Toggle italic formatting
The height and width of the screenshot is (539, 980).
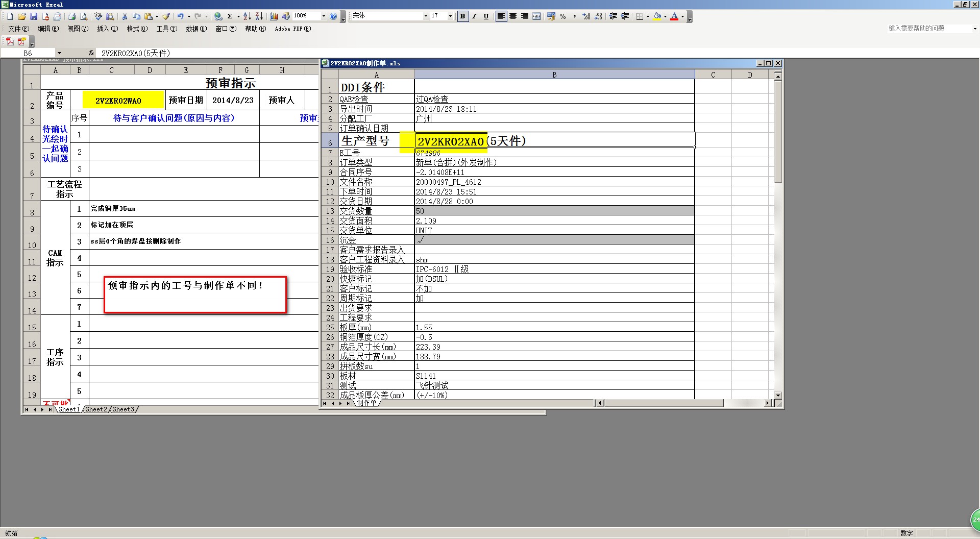pos(475,16)
